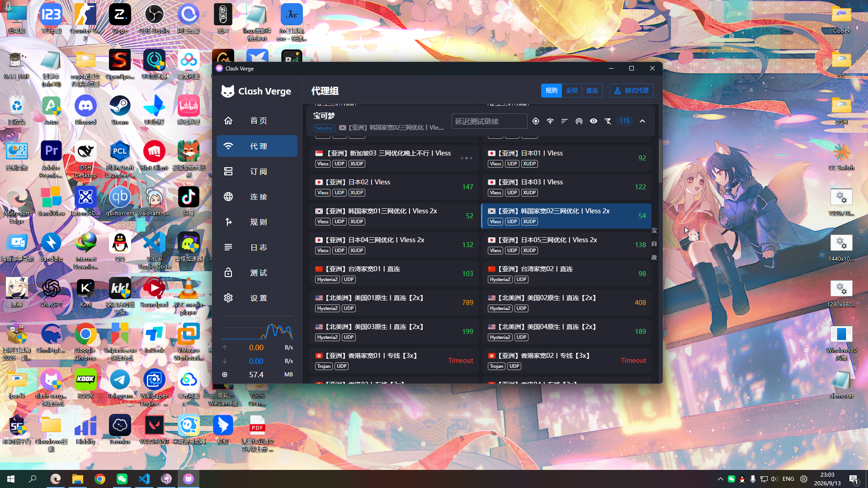Click the 链式代理 chain proxy button

click(631, 90)
